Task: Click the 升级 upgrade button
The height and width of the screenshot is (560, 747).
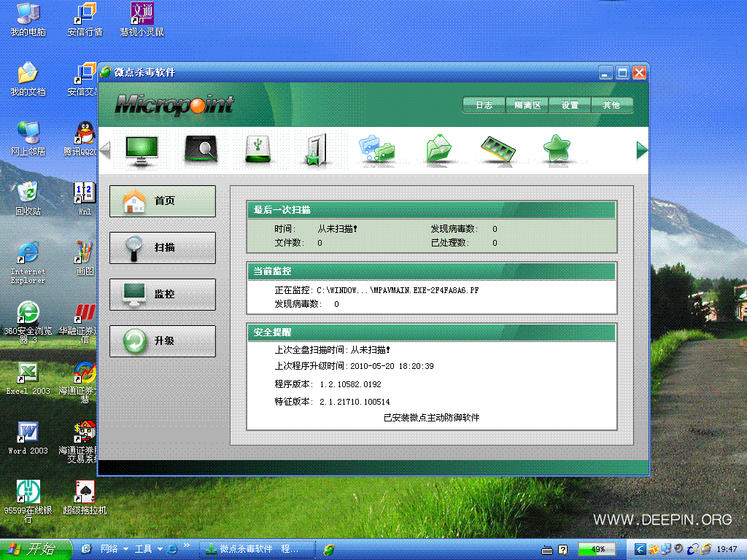Action: tap(163, 341)
